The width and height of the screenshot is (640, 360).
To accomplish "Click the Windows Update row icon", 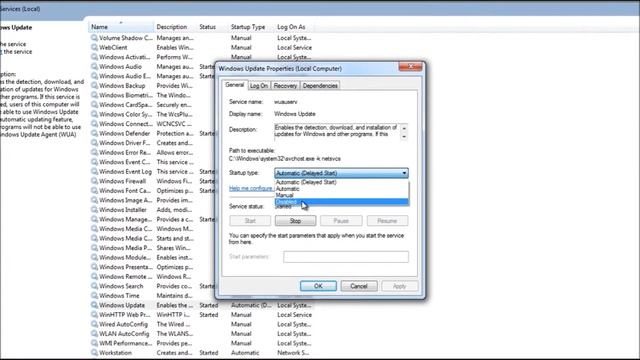I will point(94,305).
